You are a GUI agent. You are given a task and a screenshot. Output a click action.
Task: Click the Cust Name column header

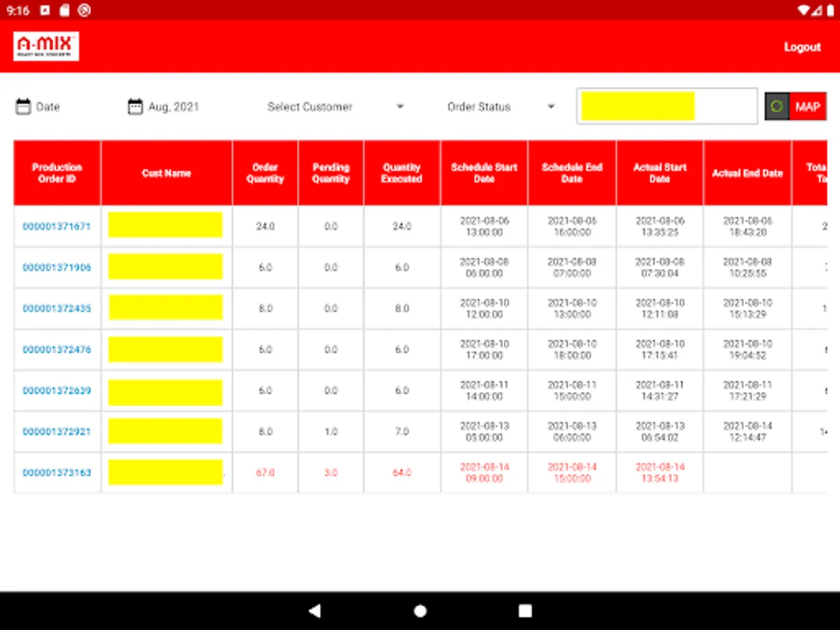(167, 173)
